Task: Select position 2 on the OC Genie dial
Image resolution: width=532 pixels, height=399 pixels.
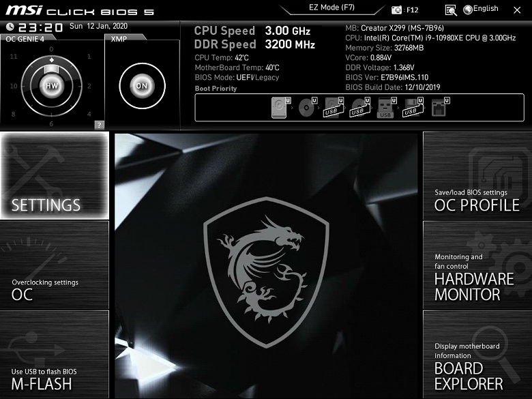Action: tap(89, 86)
